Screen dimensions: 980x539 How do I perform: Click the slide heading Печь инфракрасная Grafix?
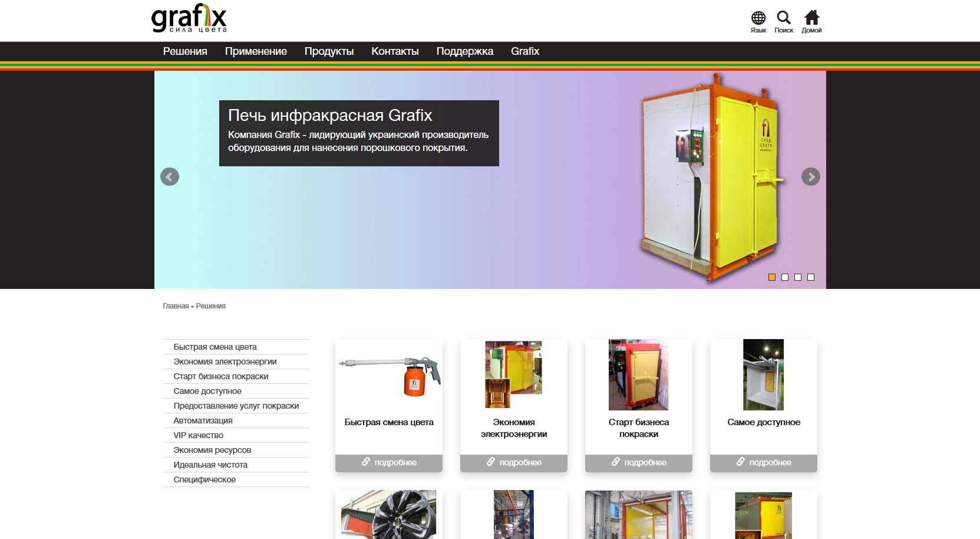330,116
